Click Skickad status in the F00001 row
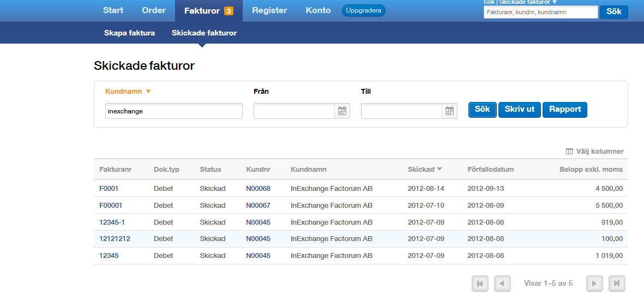 pos(213,206)
